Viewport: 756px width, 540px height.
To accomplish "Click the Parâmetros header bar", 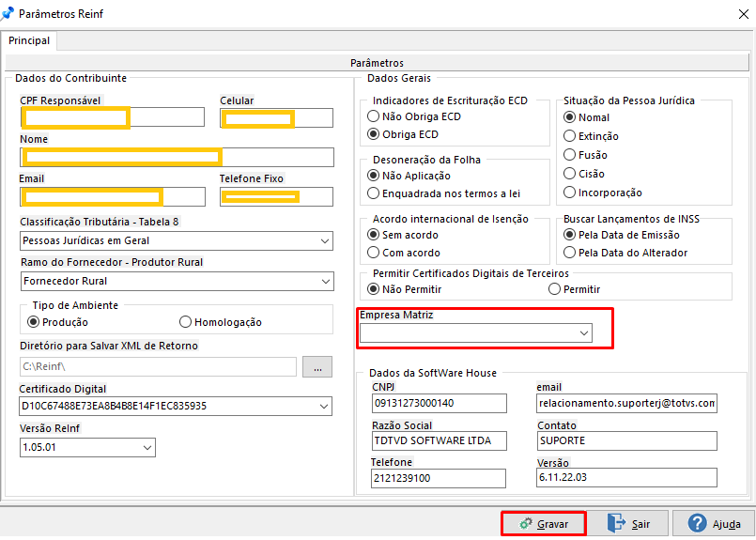I will [x=377, y=63].
